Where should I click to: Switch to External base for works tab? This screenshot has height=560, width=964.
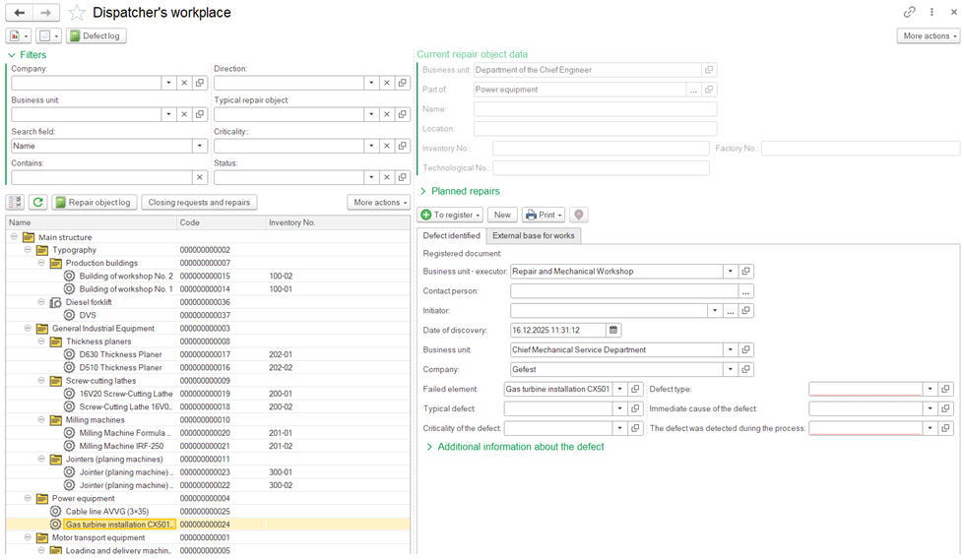tap(534, 236)
